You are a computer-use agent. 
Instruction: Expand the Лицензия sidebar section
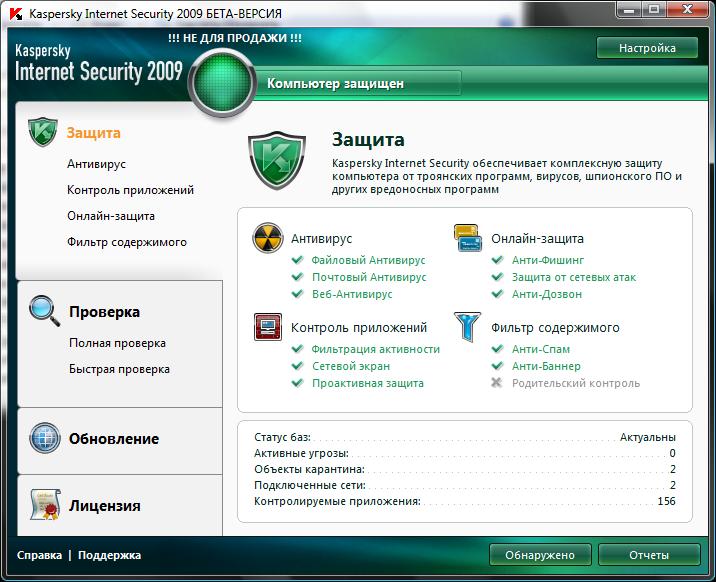point(104,506)
